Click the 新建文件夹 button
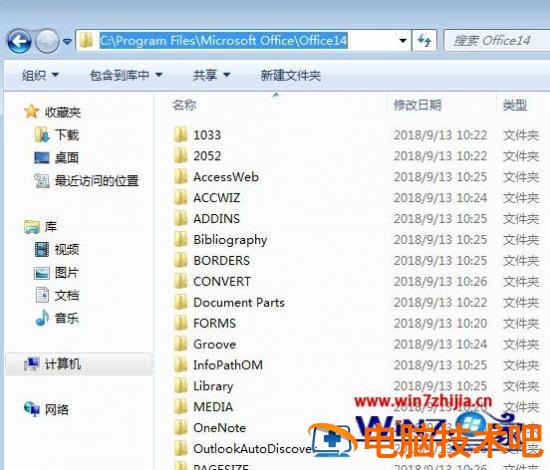Screen dimensions: 550x470 290,75
